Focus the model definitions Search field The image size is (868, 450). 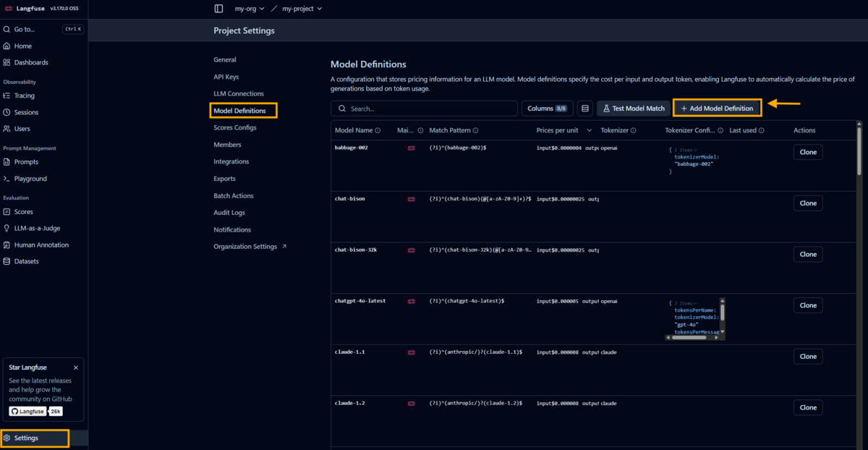click(x=424, y=109)
